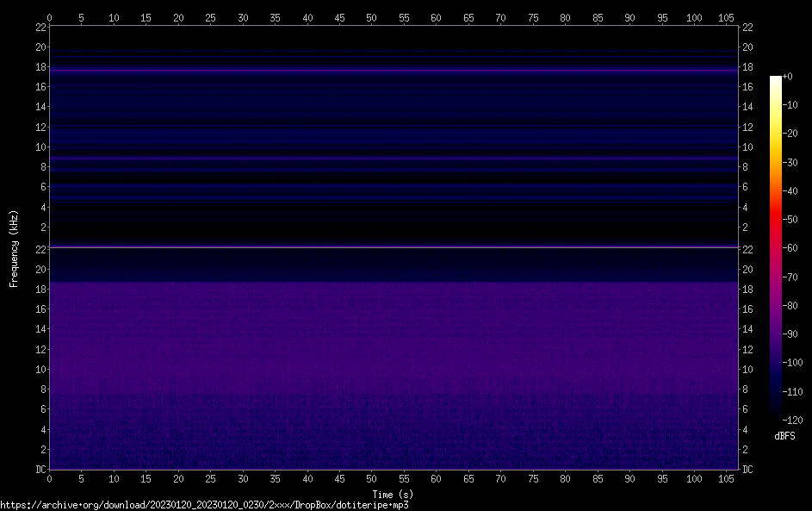Click the +0 label on the dBFS scale
Viewport: 812px width, 511px height.
(x=787, y=76)
